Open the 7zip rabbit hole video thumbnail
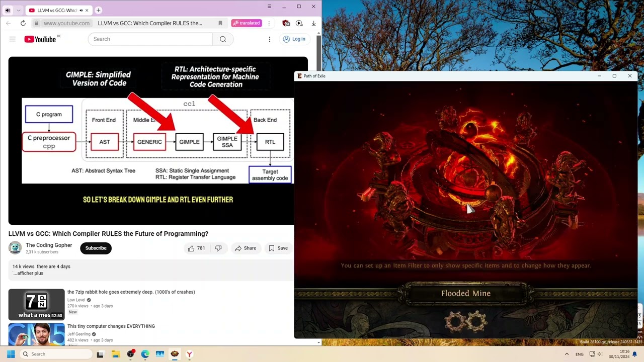Viewport: 644px width, 362px height. tap(37, 304)
